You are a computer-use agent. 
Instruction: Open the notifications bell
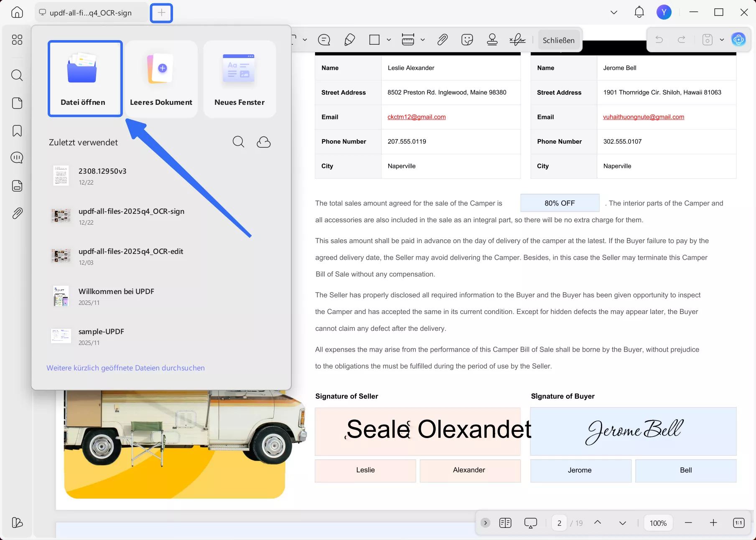639,12
